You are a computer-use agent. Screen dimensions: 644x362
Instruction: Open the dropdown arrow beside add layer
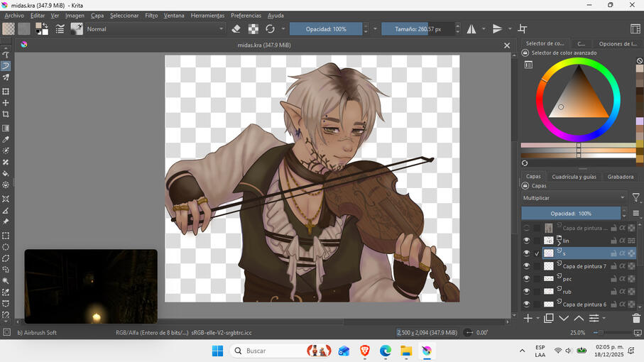point(538,319)
